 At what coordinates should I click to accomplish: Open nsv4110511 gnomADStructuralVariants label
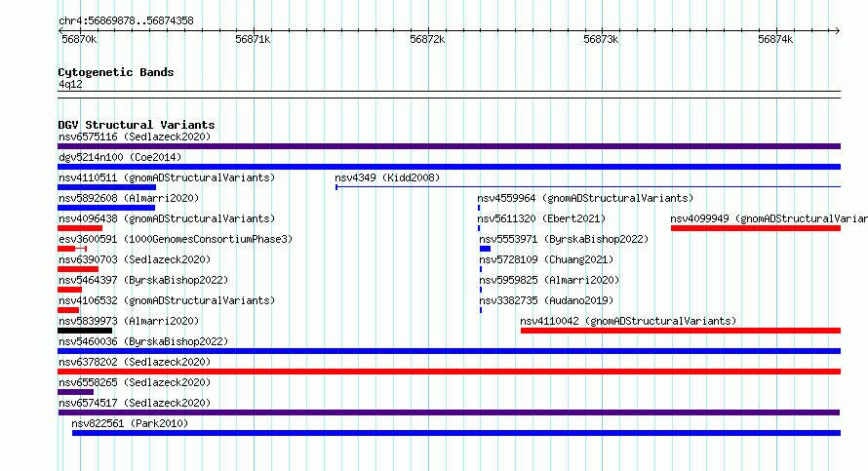point(167,177)
